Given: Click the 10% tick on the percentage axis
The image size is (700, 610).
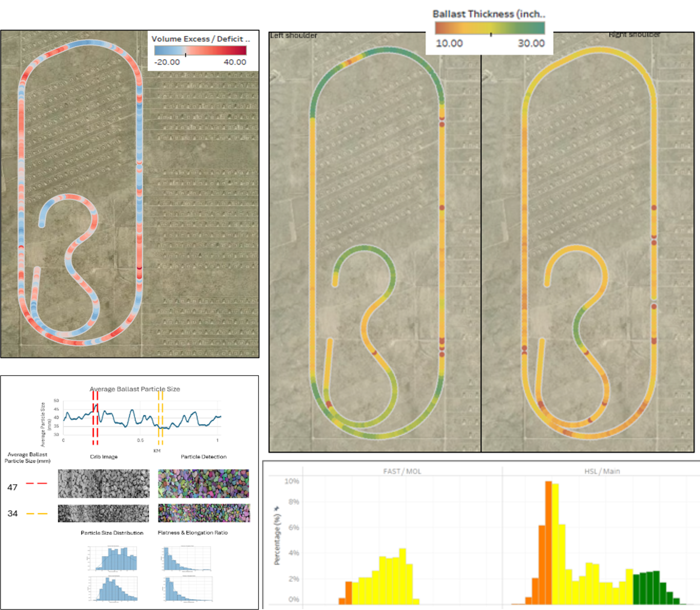Looking at the screenshot, I should 292,481.
